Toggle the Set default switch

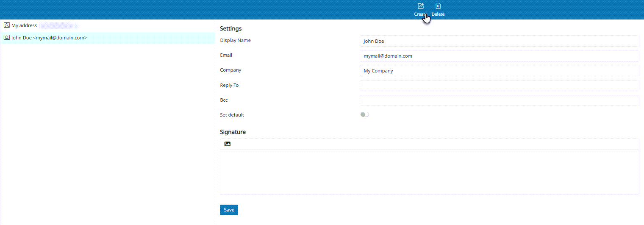(364, 114)
